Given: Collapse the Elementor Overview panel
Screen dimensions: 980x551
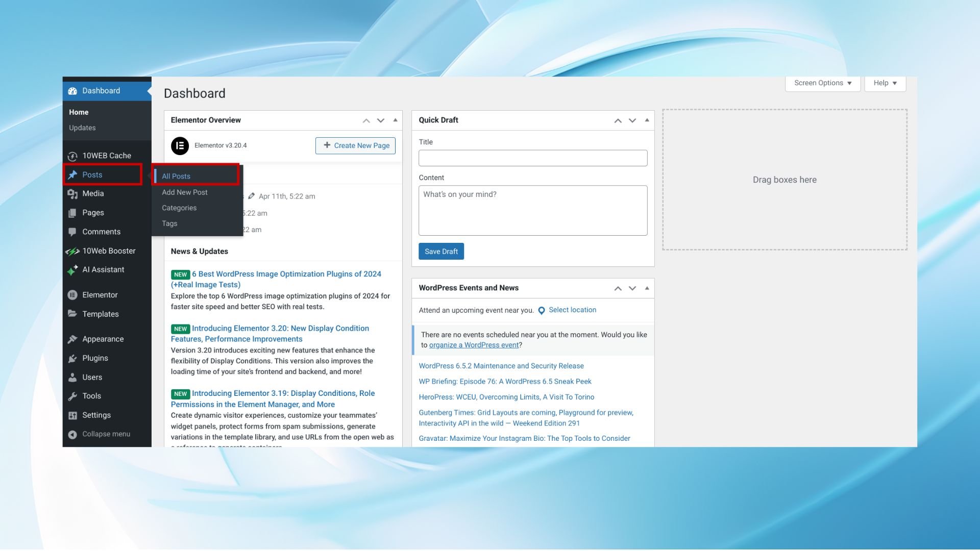Looking at the screenshot, I should pyautogui.click(x=395, y=120).
